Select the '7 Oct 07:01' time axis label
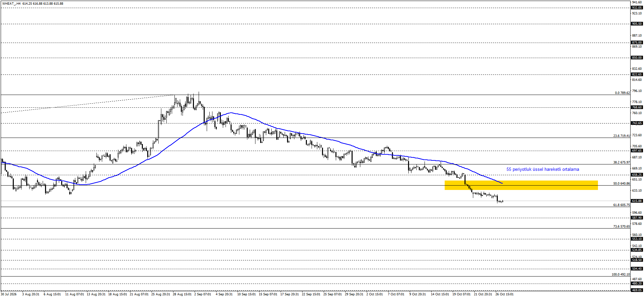The width and height of the screenshot is (644, 298). (396, 294)
